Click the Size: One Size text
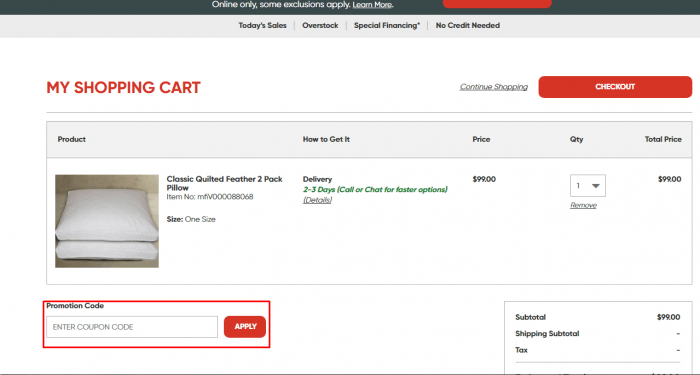Viewport: 700px width, 375px height. [191, 219]
